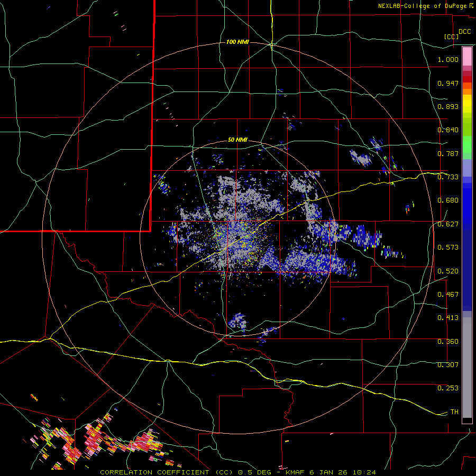Image resolution: width=476 pixels, height=476 pixels.
Task: Click the pink segment atop the color bar
Action: [x=467, y=56]
